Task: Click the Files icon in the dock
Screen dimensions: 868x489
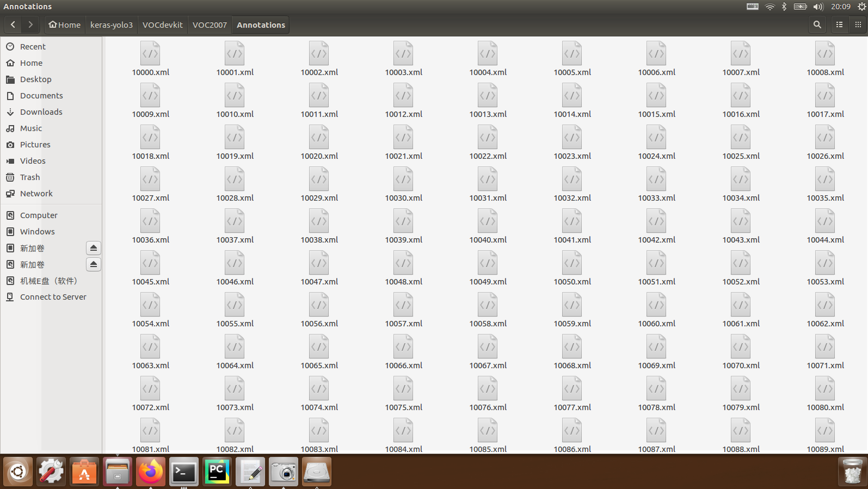Action: coord(118,472)
